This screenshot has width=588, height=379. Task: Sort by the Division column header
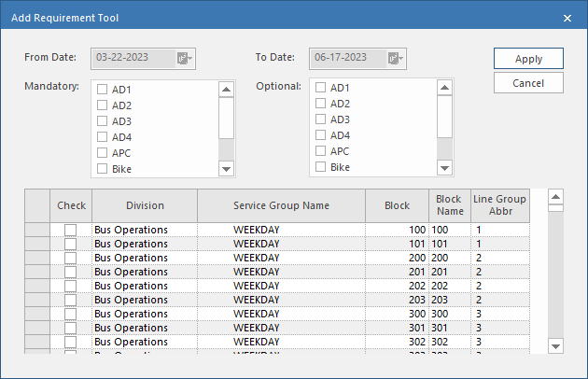(x=145, y=205)
